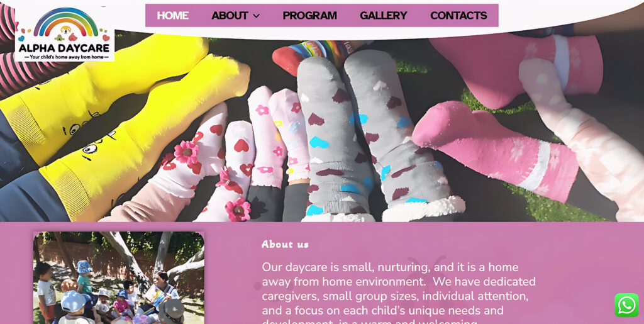Visit the CONTACTS page
The image size is (644, 324).
point(458,16)
